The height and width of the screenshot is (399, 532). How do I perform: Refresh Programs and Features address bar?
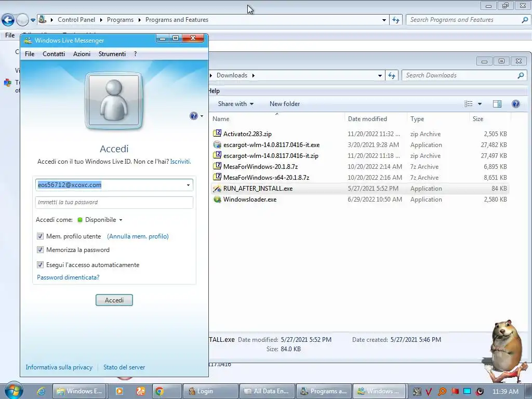pos(396,20)
